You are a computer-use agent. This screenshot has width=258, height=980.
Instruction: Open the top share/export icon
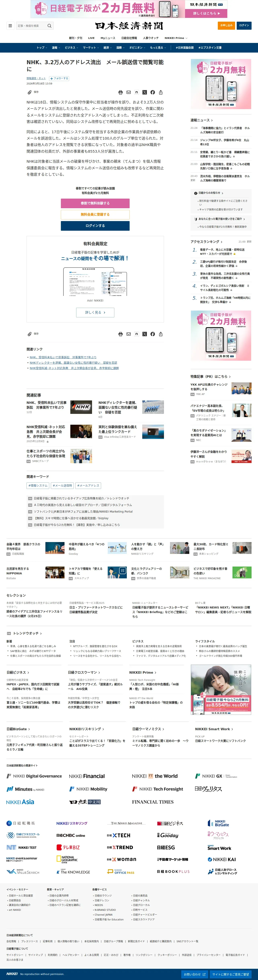coord(161,92)
